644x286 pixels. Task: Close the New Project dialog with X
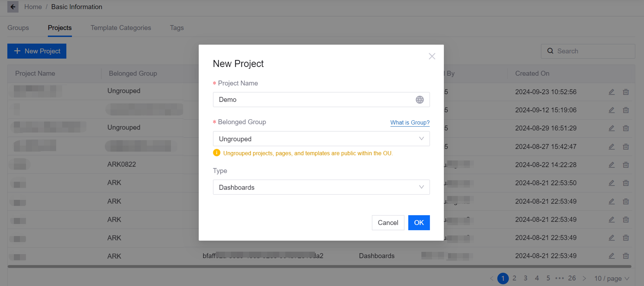pos(432,56)
